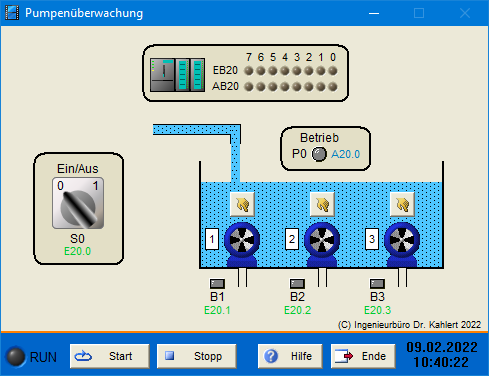Toggle the S0 Ein/Aus rotary switch
Image resolution: width=489 pixels, height=376 pixels.
coord(78,203)
